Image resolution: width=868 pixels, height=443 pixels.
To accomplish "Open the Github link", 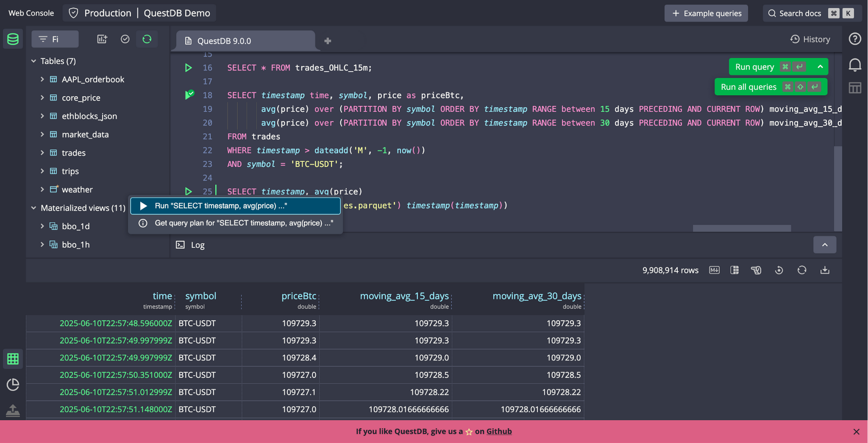I will [499, 431].
